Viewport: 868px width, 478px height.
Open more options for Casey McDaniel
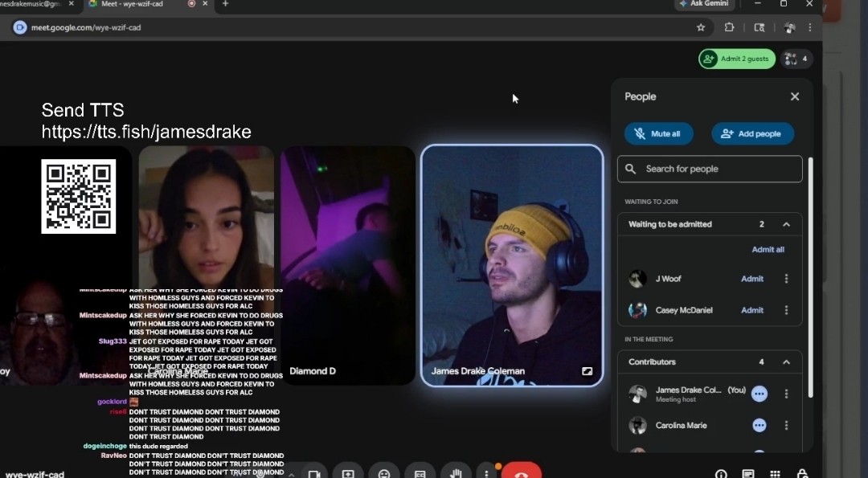click(786, 310)
